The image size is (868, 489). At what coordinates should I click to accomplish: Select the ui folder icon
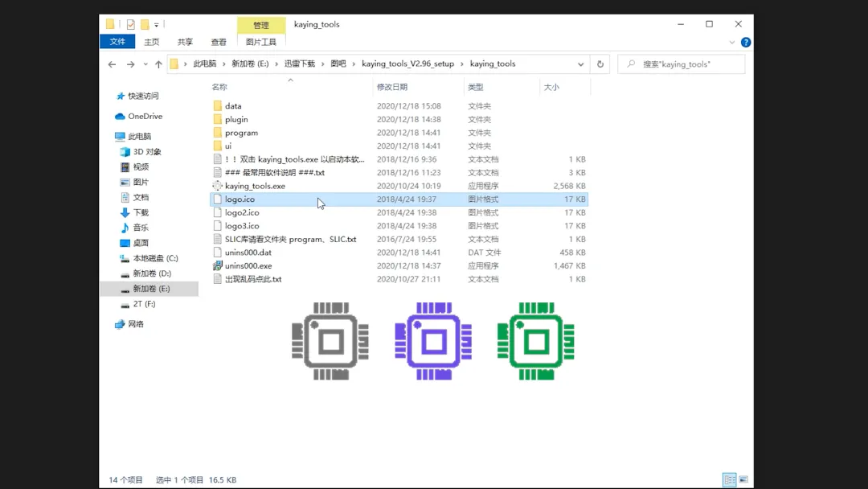(218, 146)
